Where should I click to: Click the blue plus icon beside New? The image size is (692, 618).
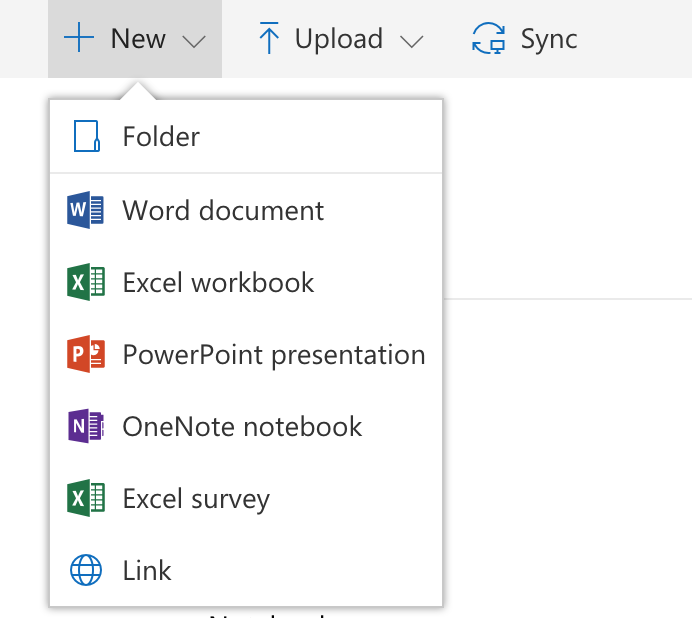tap(79, 39)
